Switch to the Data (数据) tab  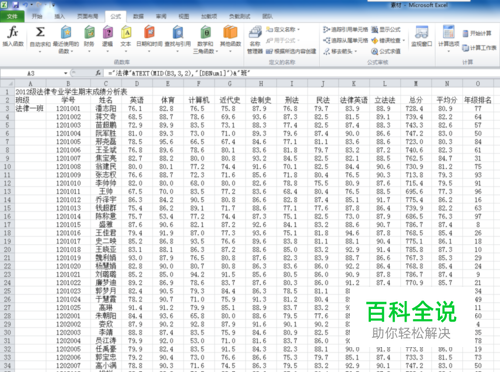(138, 16)
